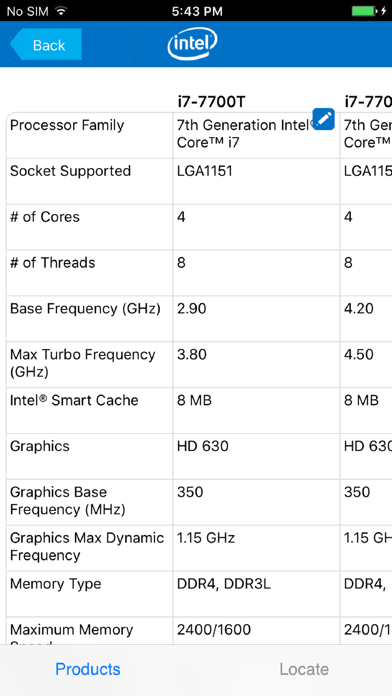This screenshot has height=696, width=392.
Task: Tap the pencil edit icon on i7-7700T
Action: (324, 119)
